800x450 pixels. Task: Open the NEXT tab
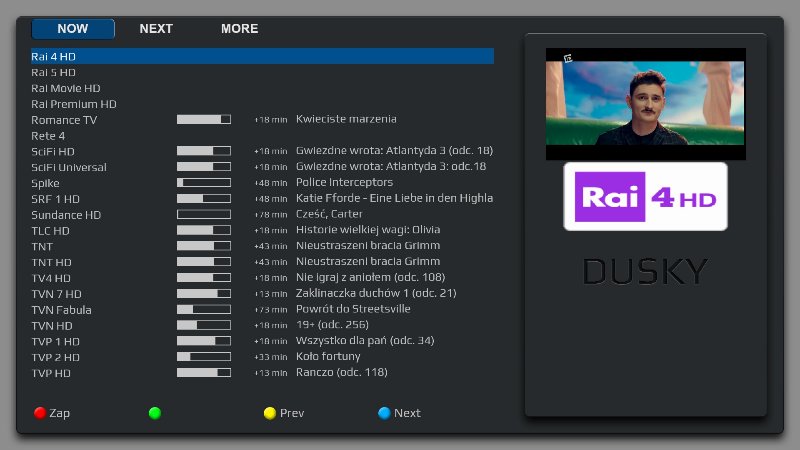tap(156, 29)
